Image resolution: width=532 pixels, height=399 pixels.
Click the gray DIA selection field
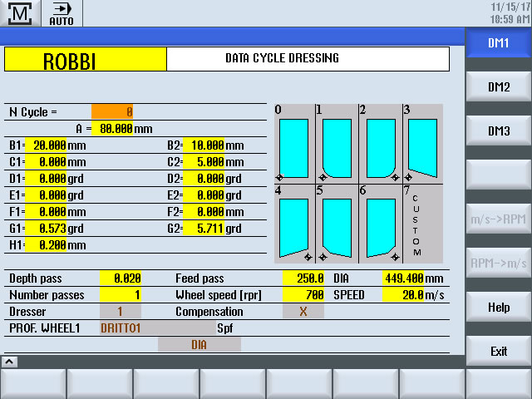point(199,345)
